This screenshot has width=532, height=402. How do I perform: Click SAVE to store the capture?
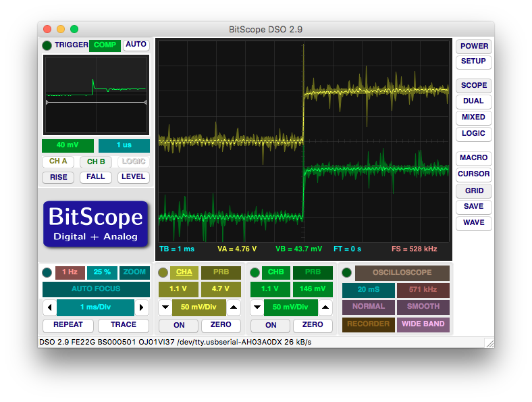[x=474, y=207]
